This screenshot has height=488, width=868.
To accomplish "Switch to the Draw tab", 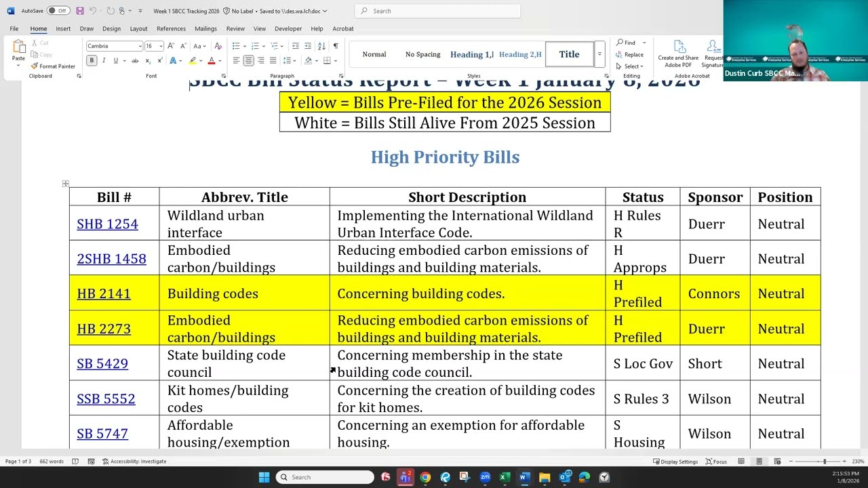I will click(x=87, y=28).
